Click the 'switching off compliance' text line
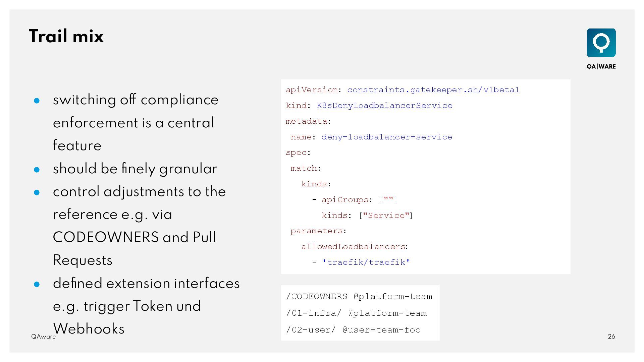The image size is (644, 362). 136,100
